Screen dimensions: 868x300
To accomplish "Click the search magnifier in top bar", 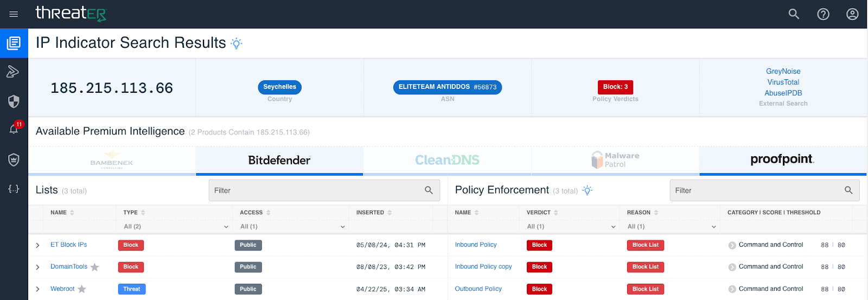I will click(x=794, y=14).
